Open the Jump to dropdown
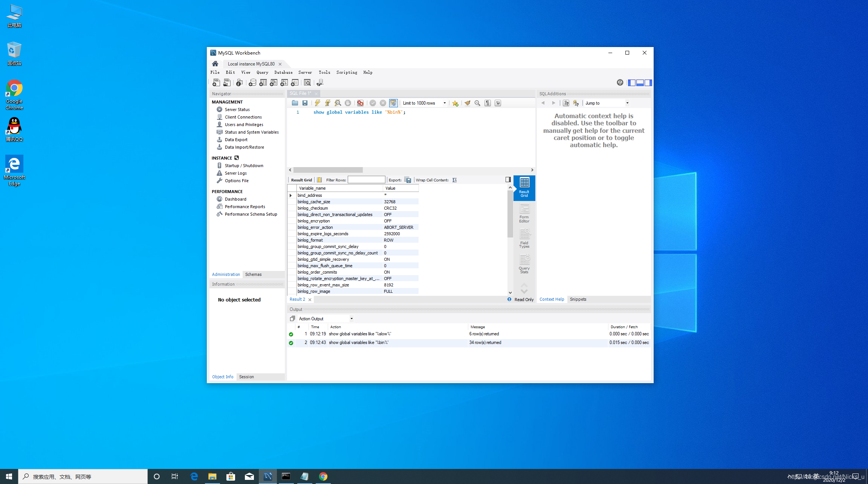Viewport: 868px width, 484px height. coord(627,103)
